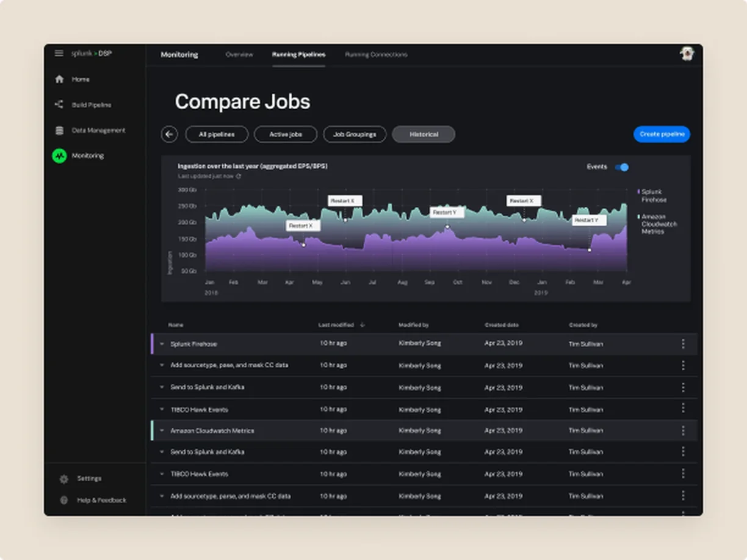Click the Created date column header
This screenshot has width=747, height=560.
[x=502, y=325]
